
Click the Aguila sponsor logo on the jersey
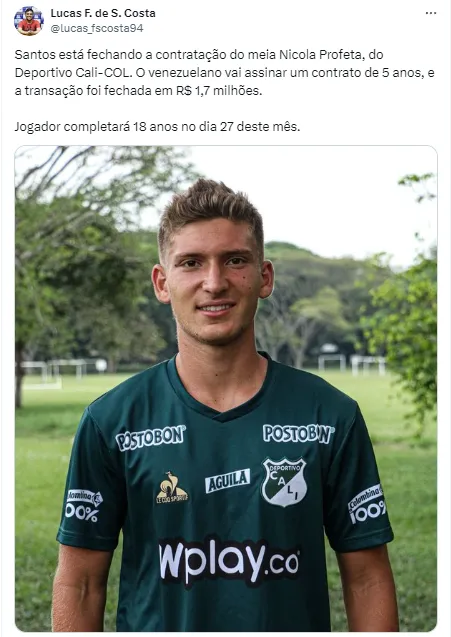(228, 480)
